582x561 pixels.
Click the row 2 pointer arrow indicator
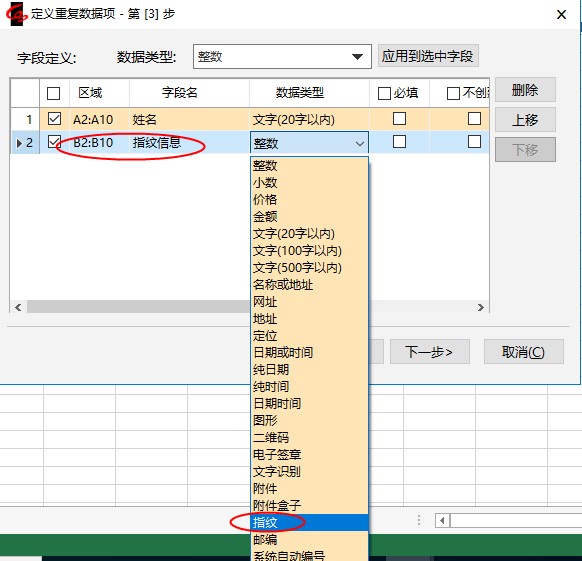(x=19, y=143)
